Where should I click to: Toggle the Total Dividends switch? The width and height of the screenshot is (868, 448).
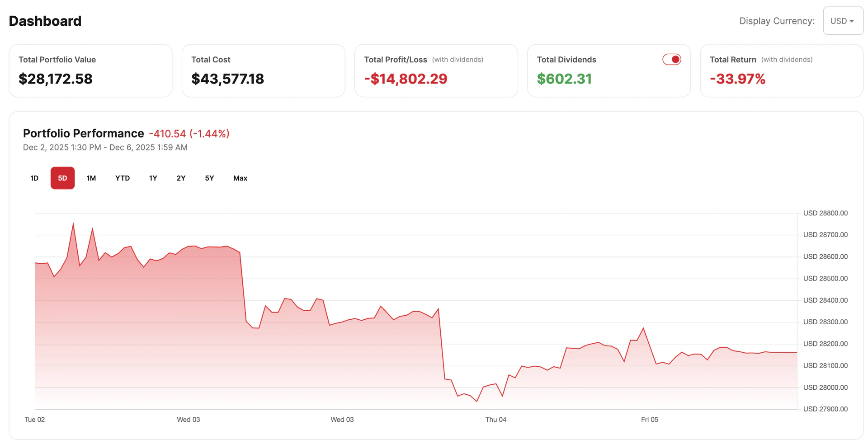pyautogui.click(x=671, y=60)
